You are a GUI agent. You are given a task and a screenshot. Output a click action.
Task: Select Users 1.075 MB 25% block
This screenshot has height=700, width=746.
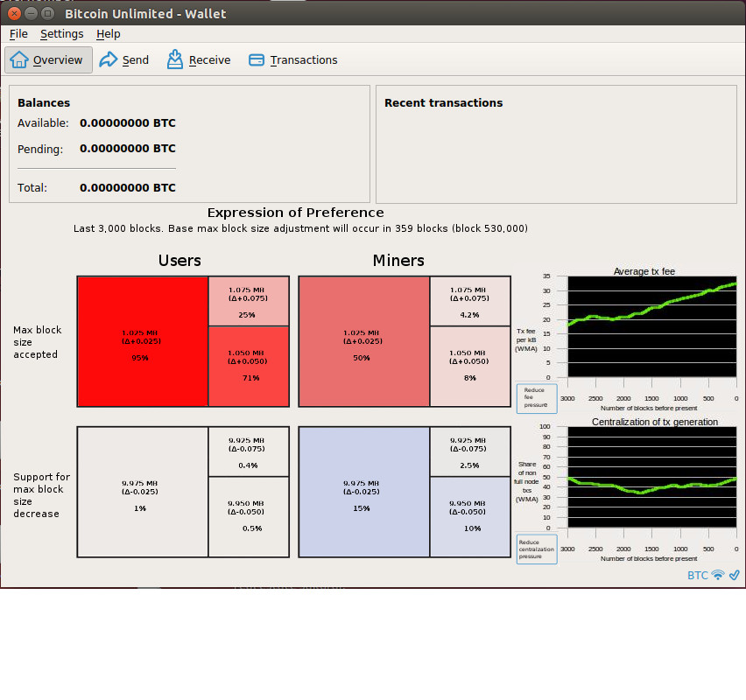(249, 302)
